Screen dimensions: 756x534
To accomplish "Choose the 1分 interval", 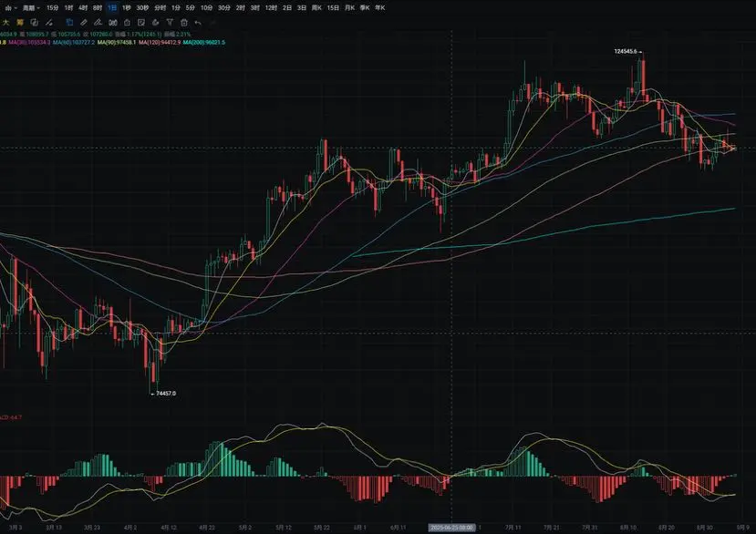I will (176, 7).
